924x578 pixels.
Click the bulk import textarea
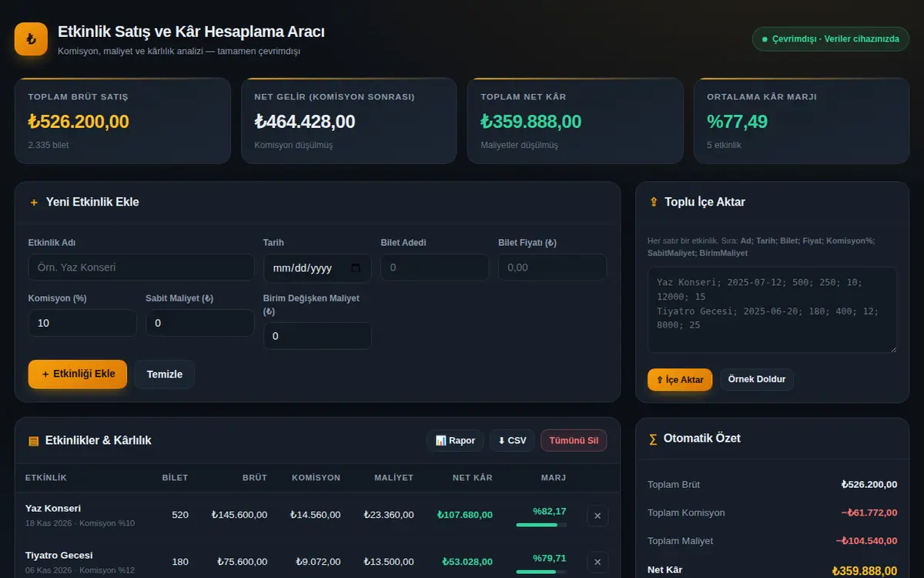coord(772,310)
